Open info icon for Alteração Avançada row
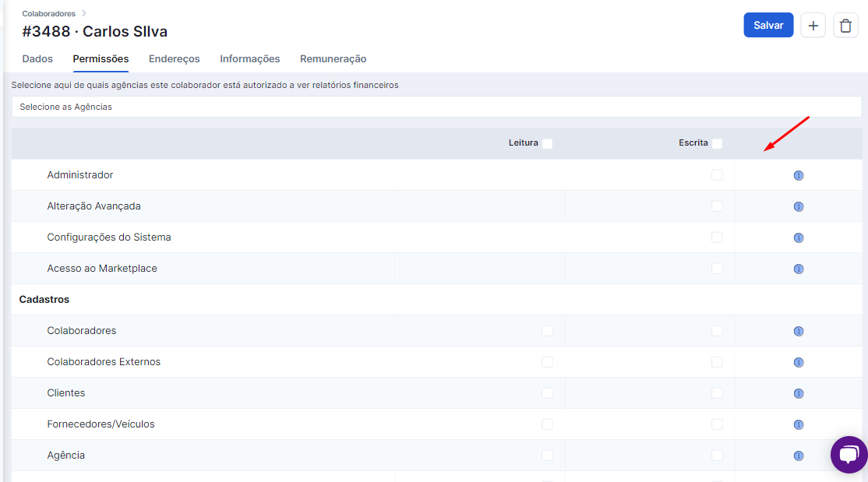868x482 pixels. point(798,206)
